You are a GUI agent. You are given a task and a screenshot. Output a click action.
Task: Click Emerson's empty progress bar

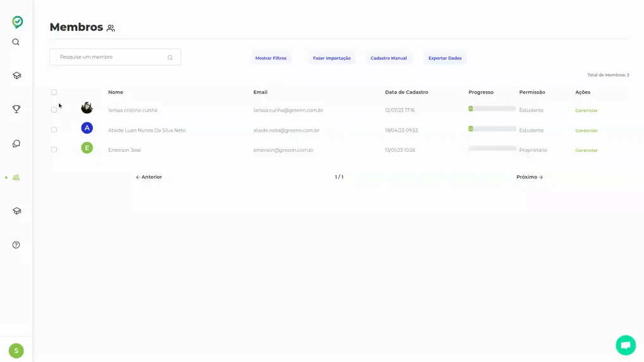pyautogui.click(x=492, y=148)
